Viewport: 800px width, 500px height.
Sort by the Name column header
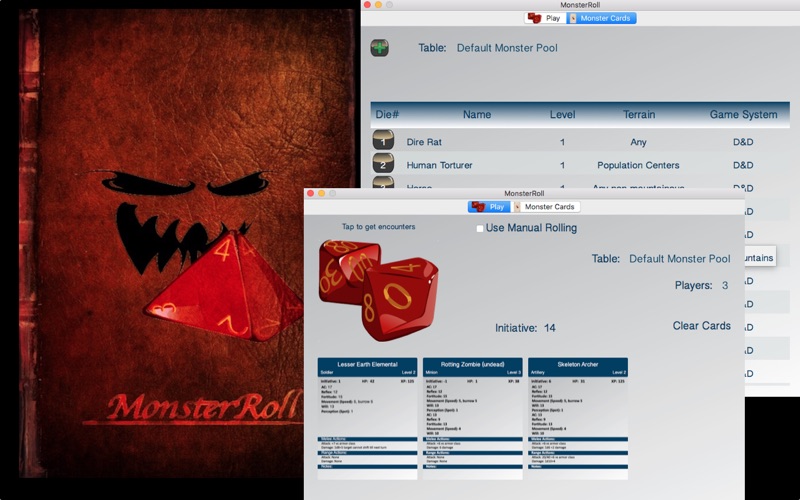[x=477, y=114]
